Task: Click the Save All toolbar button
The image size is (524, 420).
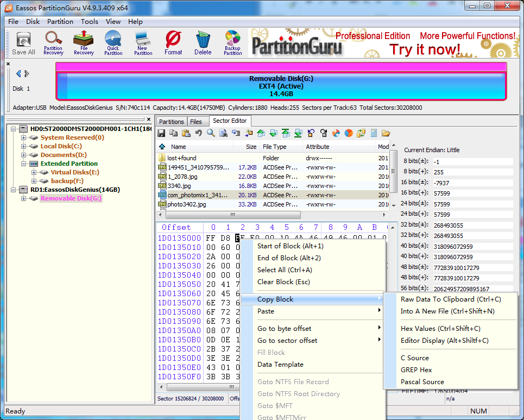Action: point(23,43)
